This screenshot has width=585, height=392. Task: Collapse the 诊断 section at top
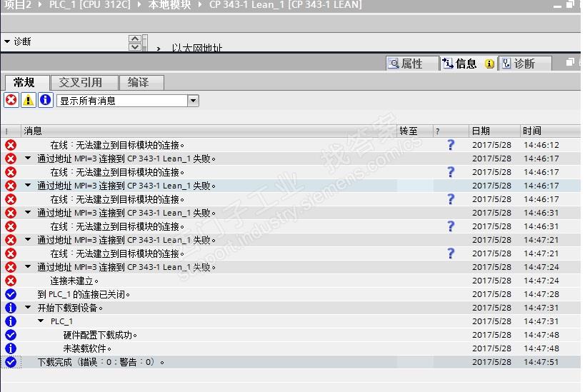click(7, 41)
